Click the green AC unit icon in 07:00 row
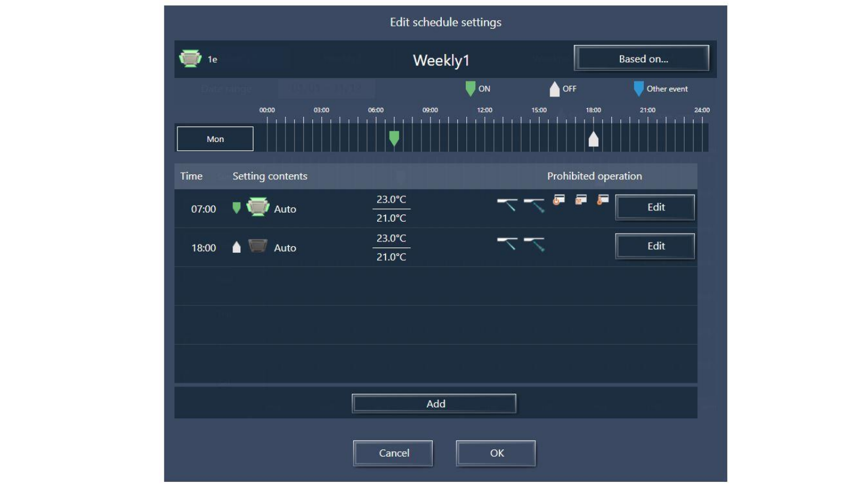This screenshot has height=486, width=868. coord(258,207)
